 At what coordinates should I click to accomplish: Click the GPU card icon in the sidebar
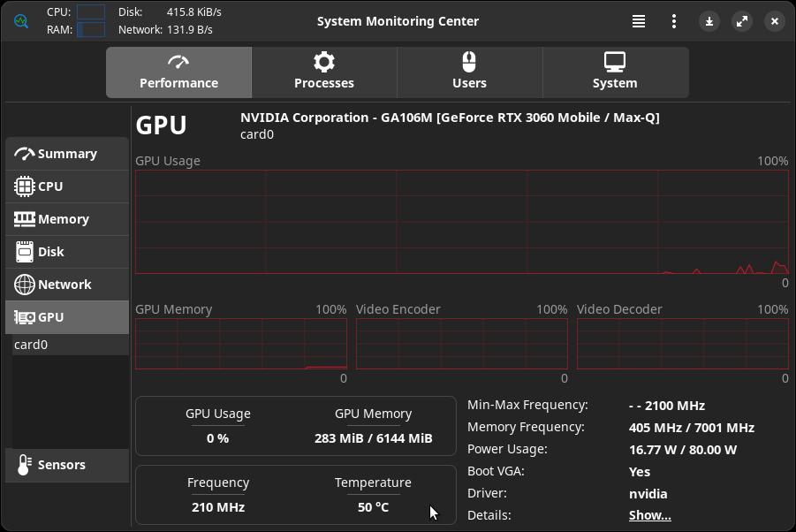tap(25, 317)
